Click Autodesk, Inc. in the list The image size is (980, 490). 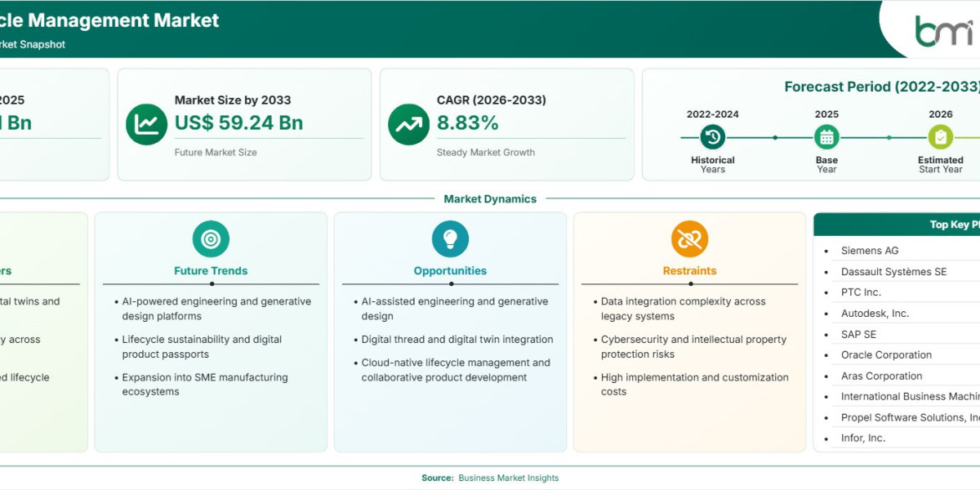pyautogui.click(x=875, y=314)
